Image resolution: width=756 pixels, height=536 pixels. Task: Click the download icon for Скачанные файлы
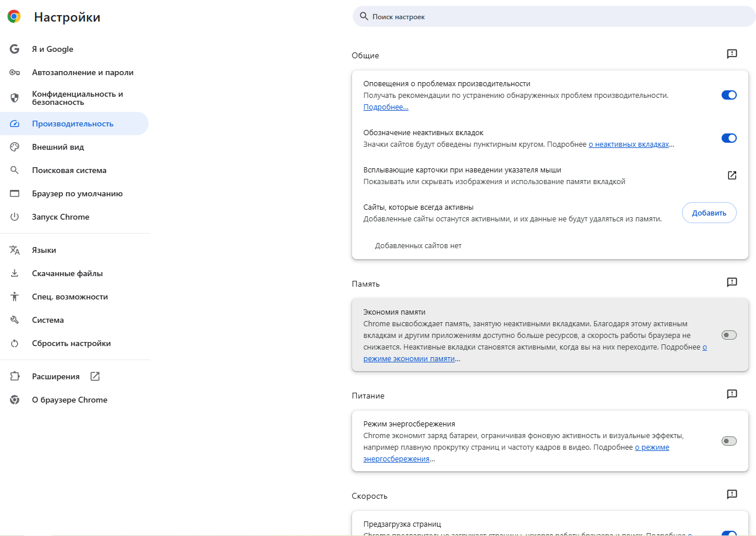coord(15,273)
